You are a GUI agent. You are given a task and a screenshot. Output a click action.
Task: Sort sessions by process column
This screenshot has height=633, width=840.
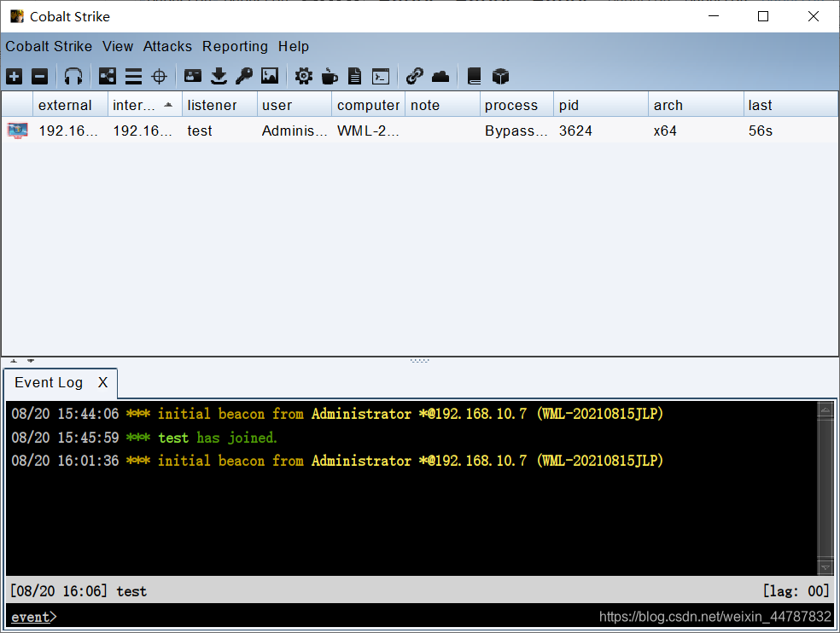pos(516,105)
